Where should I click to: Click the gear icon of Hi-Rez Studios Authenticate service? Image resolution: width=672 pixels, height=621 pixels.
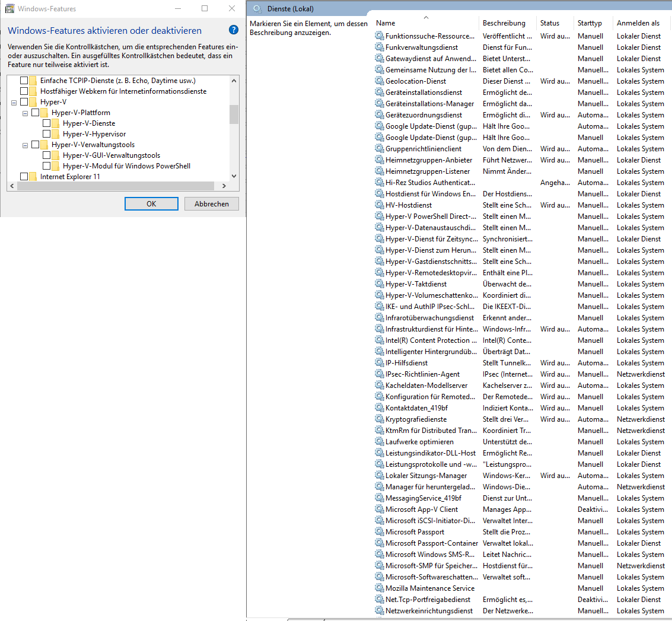379,182
